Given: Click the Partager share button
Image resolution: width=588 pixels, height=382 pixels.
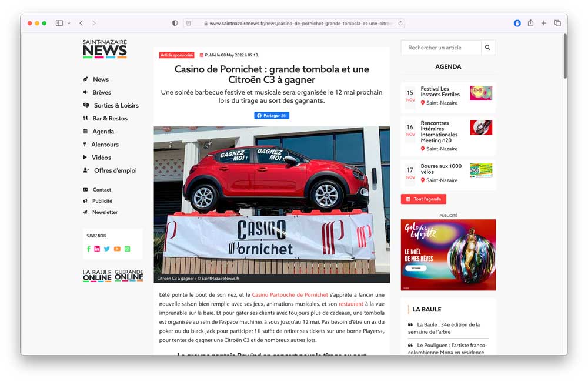Looking at the screenshot, I should 271,115.
